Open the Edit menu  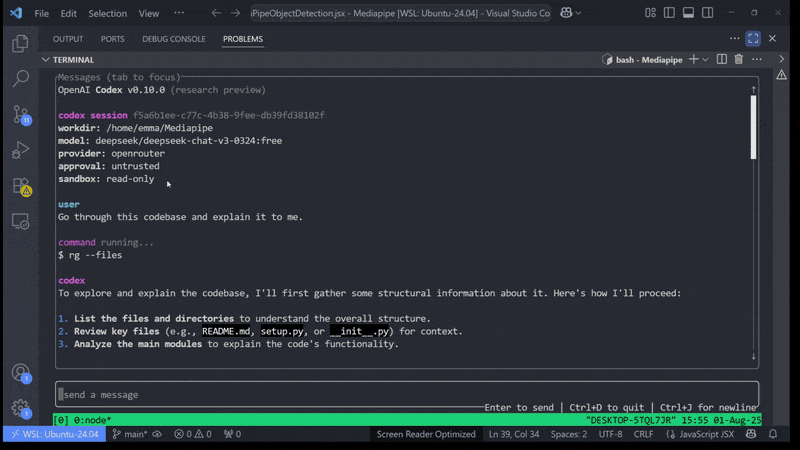68,13
